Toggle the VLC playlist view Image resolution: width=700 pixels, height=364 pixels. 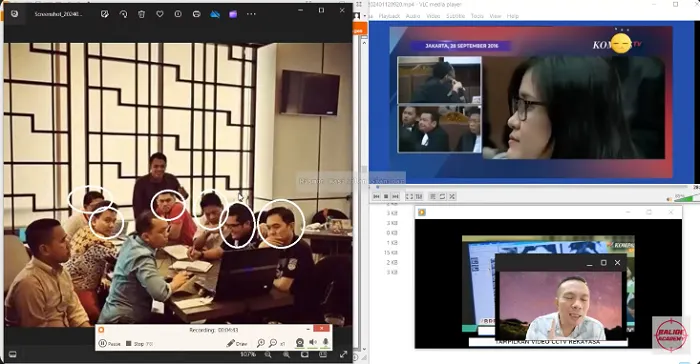(433, 197)
